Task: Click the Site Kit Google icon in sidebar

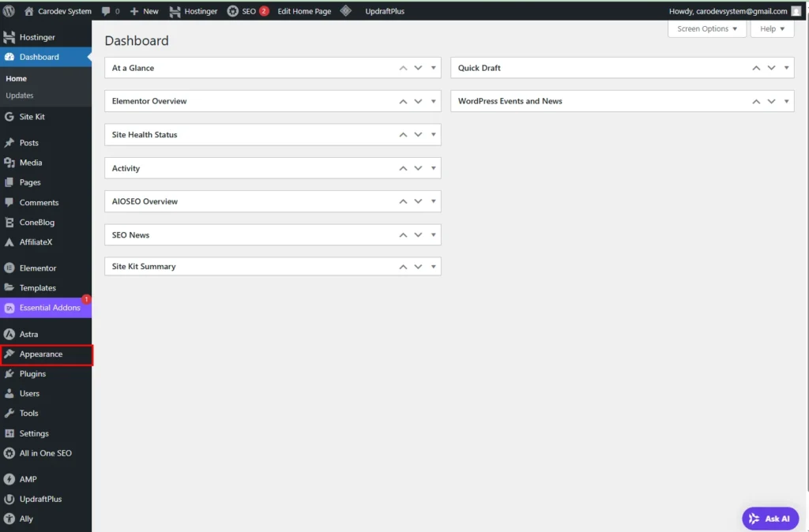Action: click(x=9, y=117)
